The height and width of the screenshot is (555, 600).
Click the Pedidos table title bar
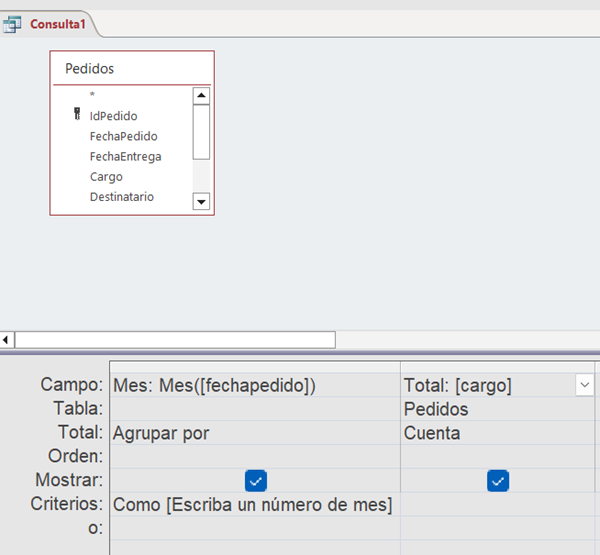point(132,69)
